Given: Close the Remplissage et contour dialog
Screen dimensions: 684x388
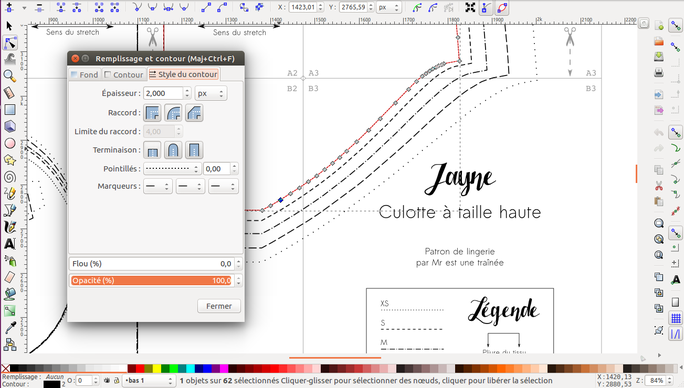Looking at the screenshot, I should pyautogui.click(x=75, y=58).
